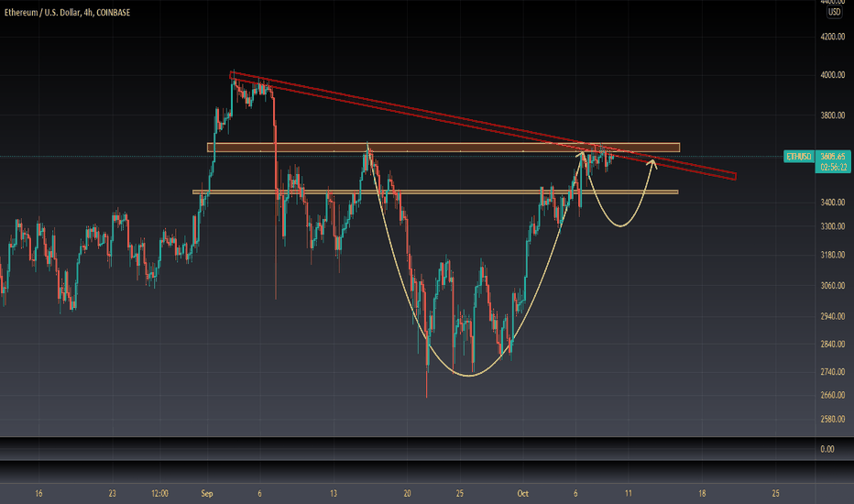Click the 2660.00 price axis label
This screenshot has width=854, height=504.
pos(833,395)
